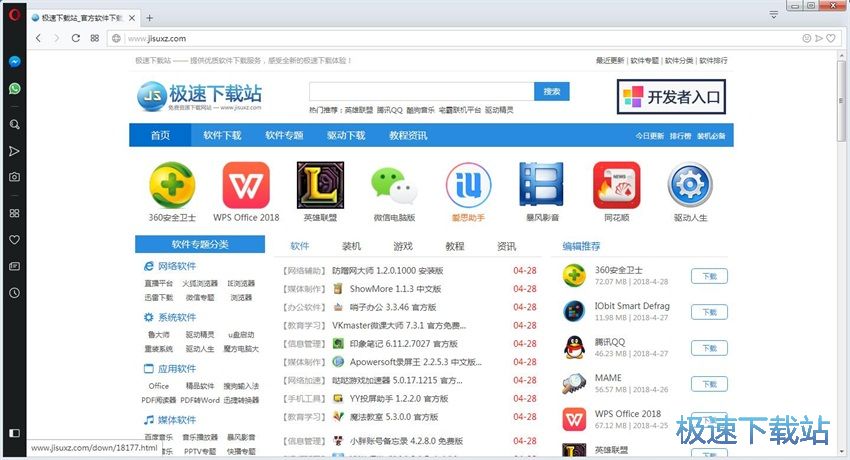Open bookmarks heart icon in the sidebar
Viewport: 850px width, 460px height.
click(15, 239)
